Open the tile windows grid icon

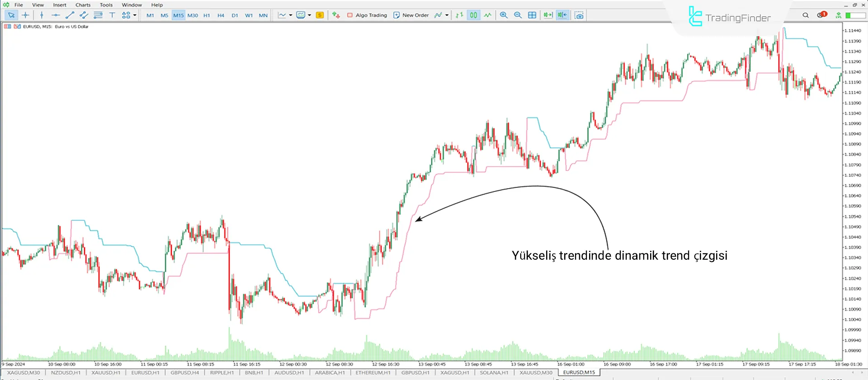pos(532,15)
